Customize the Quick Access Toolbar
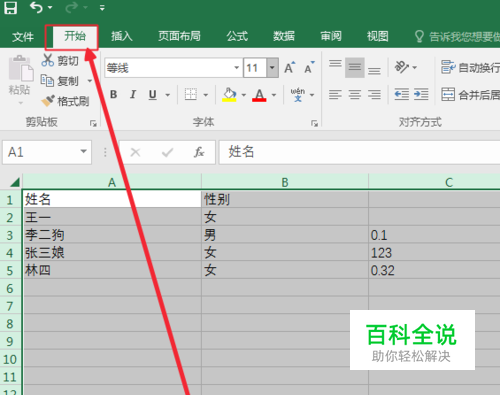 102,8
